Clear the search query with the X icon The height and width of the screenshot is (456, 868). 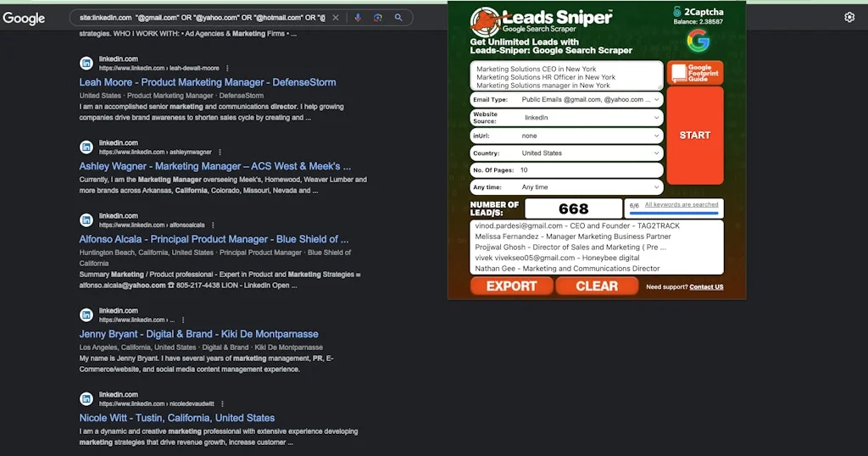click(336, 18)
